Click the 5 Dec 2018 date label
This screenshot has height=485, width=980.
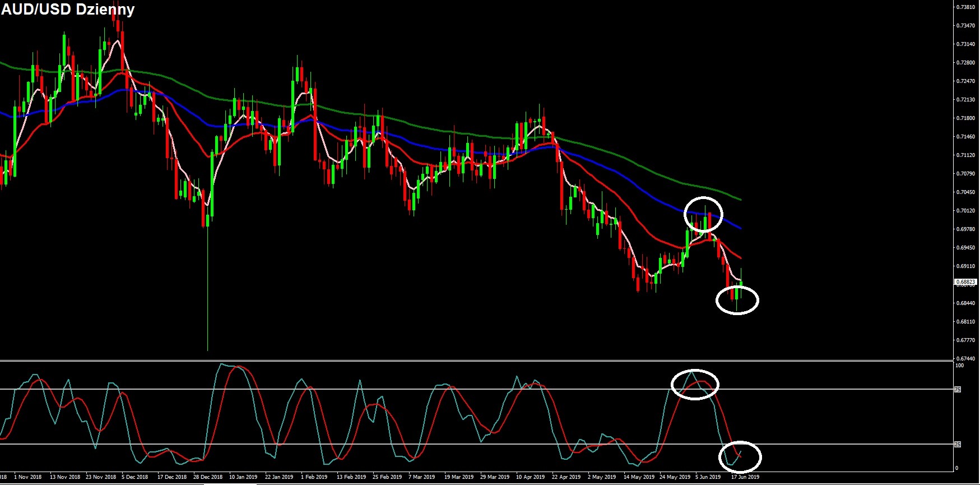(135, 477)
